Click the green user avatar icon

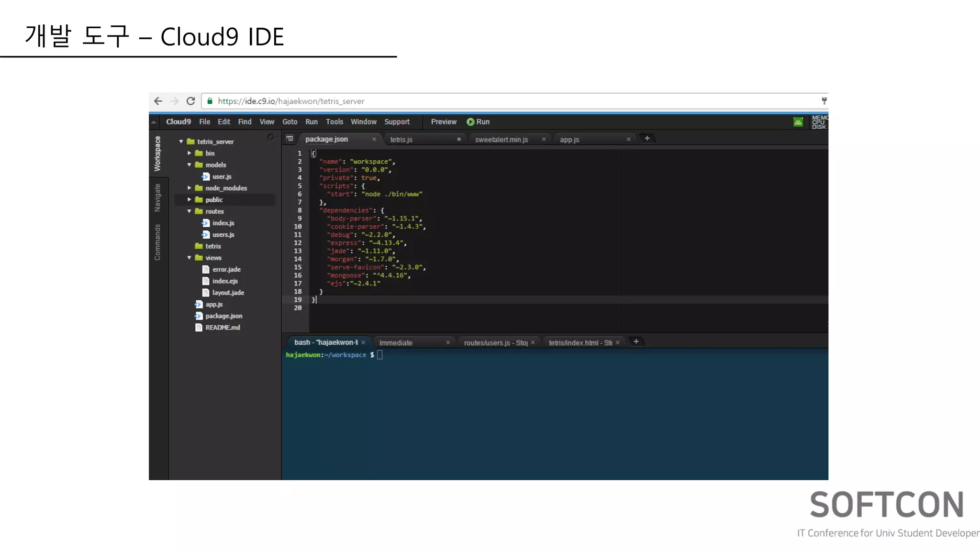pyautogui.click(x=798, y=122)
